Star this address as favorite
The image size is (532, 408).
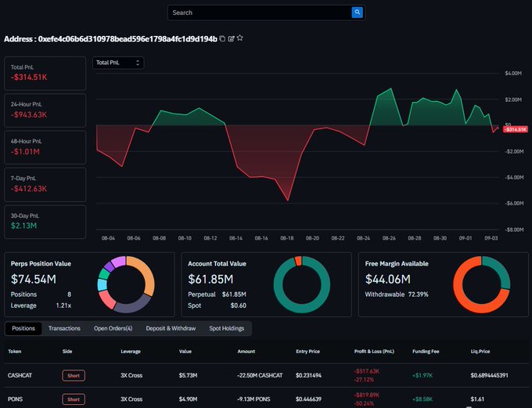point(240,38)
